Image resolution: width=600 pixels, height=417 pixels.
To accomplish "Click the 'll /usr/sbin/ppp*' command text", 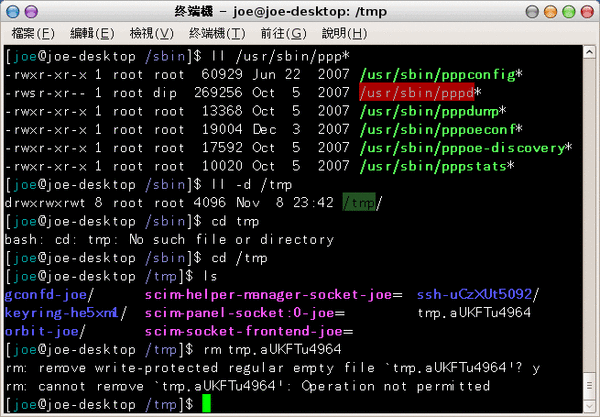I will (280, 56).
